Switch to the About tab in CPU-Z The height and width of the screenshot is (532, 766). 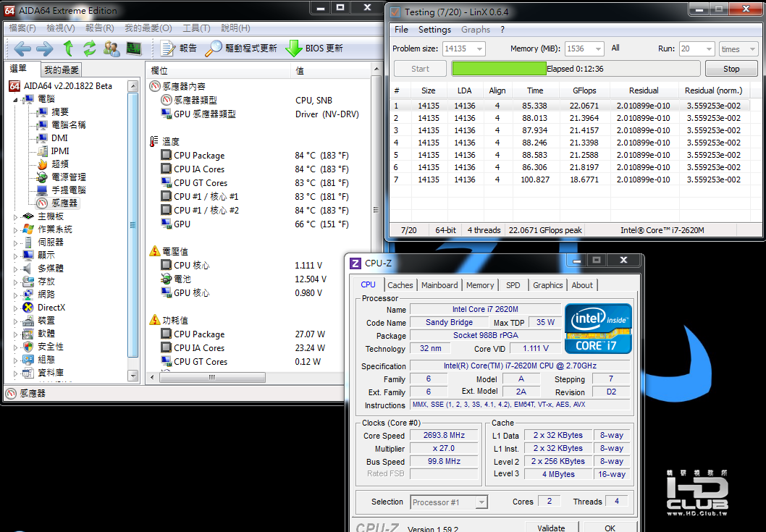click(x=582, y=285)
